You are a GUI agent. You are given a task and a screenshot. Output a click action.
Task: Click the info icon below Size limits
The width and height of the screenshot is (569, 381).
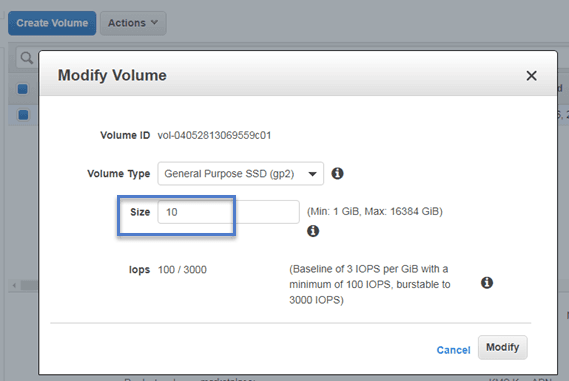[313, 231]
